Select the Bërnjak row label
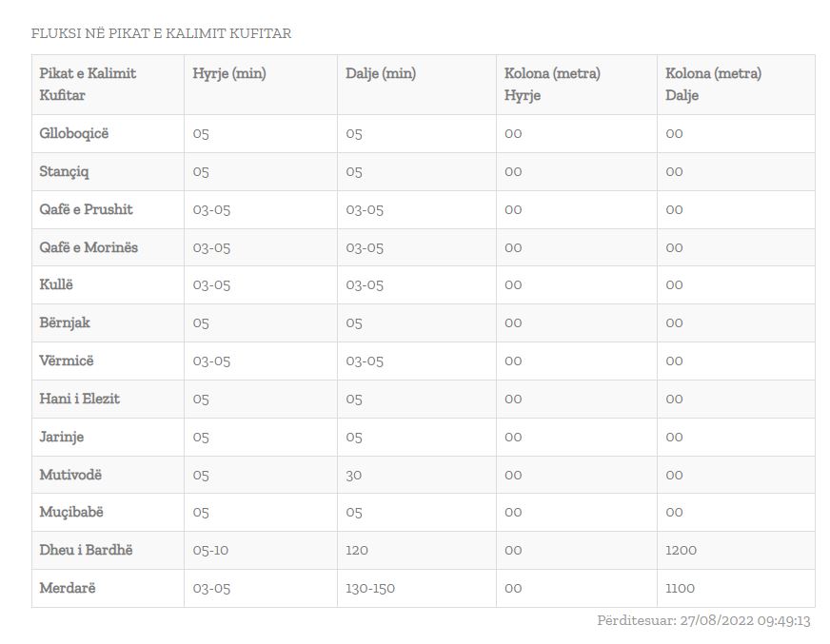 [65, 322]
